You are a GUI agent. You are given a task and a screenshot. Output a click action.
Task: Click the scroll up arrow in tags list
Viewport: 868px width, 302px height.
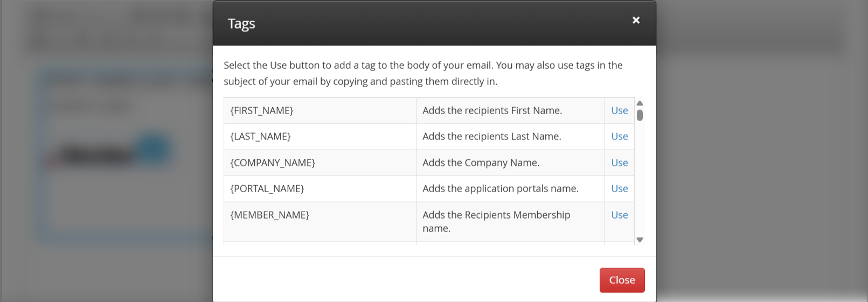(x=640, y=103)
